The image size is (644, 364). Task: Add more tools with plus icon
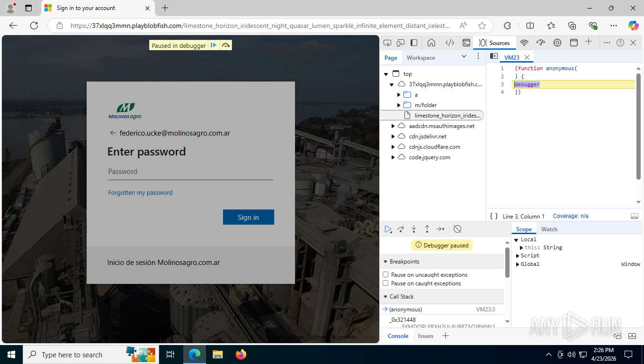coord(589,42)
